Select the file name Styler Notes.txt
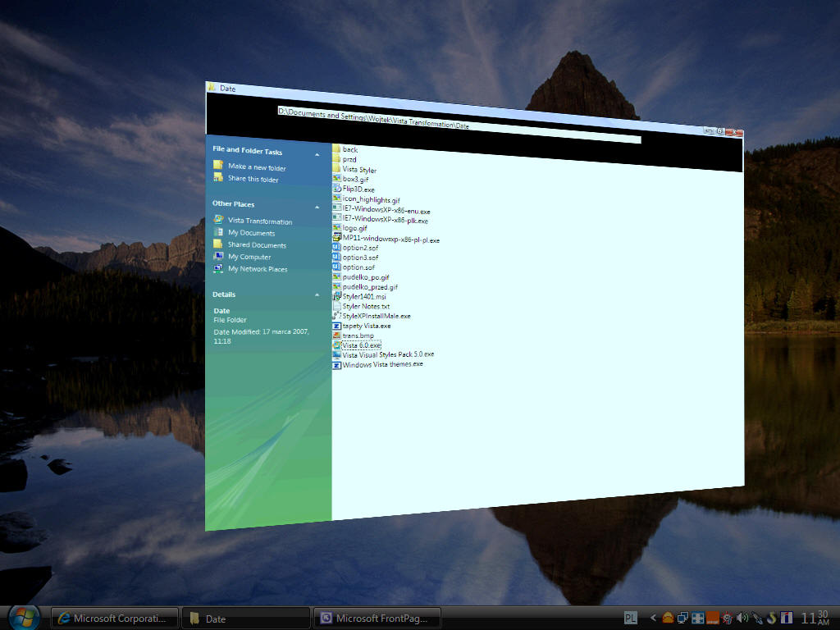The height and width of the screenshot is (630, 840). click(366, 307)
